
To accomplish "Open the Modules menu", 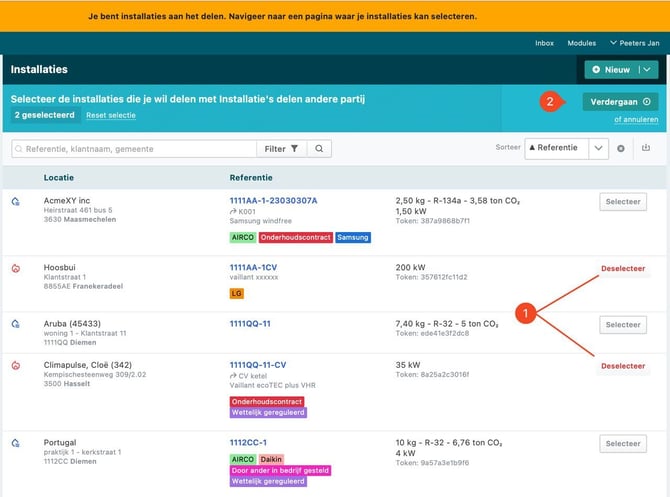I will point(582,43).
